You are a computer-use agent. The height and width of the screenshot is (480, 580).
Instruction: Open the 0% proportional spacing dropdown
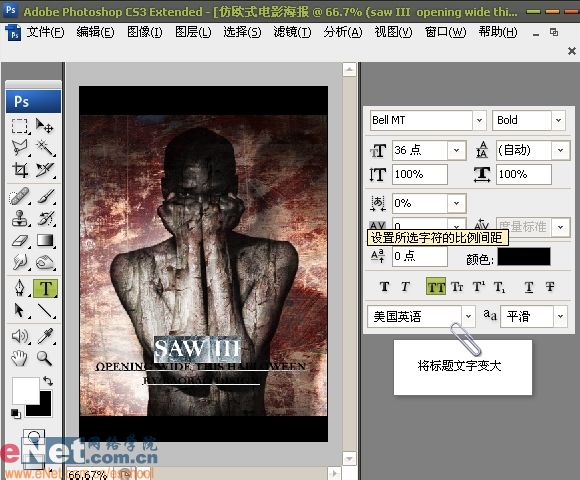point(456,203)
